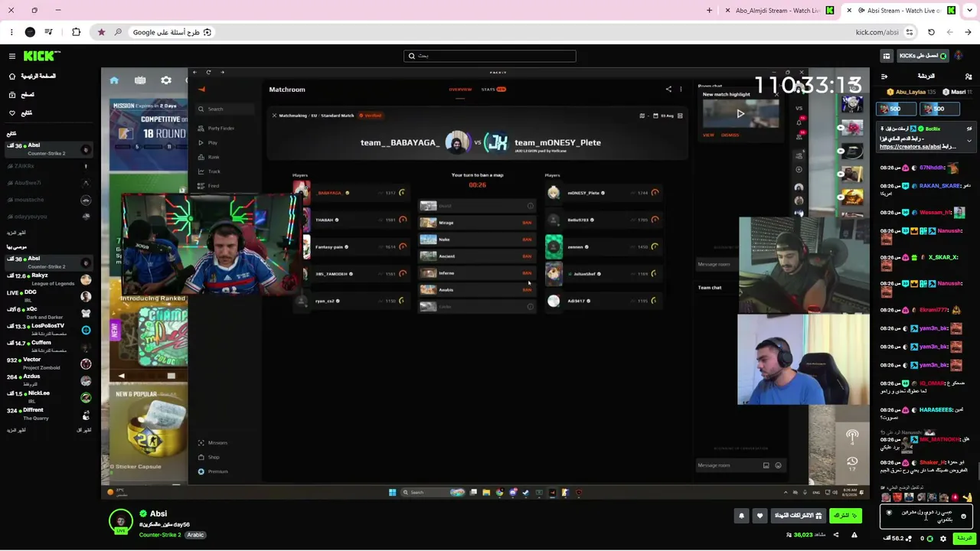The height and width of the screenshot is (551, 980).
Task: Click the Counter-Strike 2 category link
Action: pyautogui.click(x=160, y=535)
